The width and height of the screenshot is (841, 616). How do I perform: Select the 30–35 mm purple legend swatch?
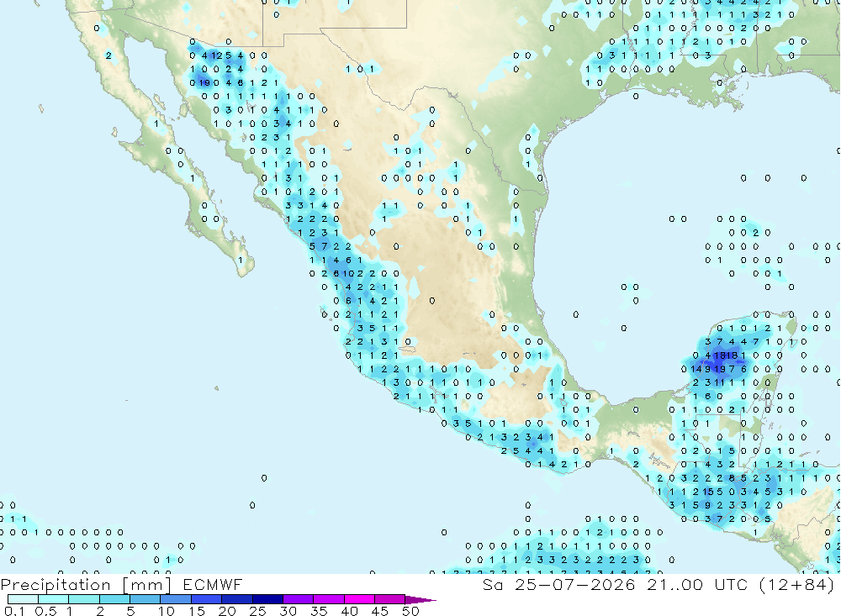click(x=299, y=599)
